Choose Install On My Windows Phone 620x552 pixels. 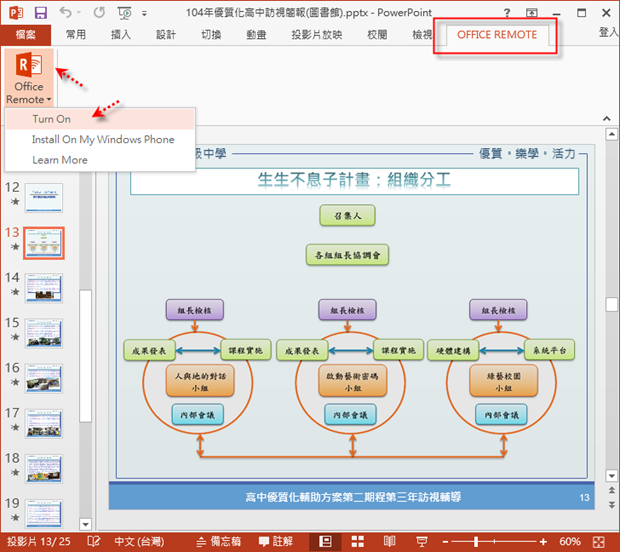tap(100, 140)
